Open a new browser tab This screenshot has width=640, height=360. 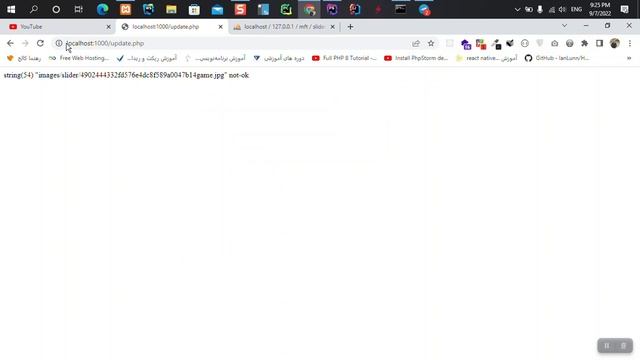[350, 27]
